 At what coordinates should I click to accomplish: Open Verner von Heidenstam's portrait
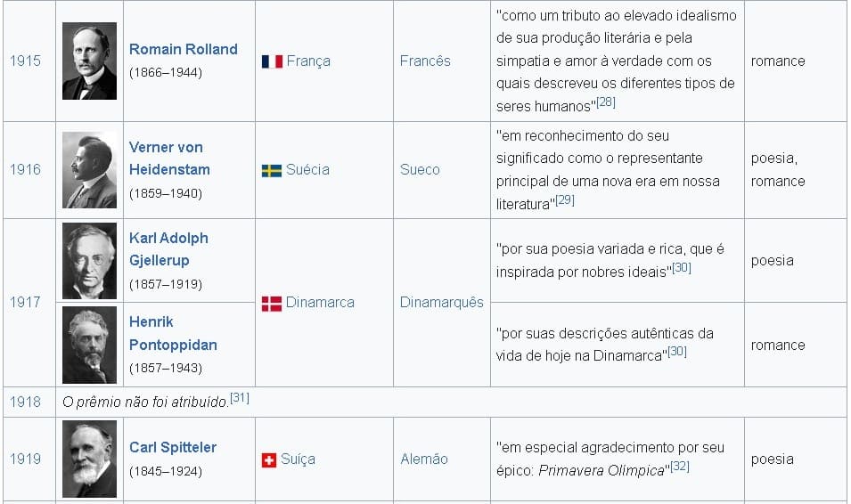tap(89, 170)
